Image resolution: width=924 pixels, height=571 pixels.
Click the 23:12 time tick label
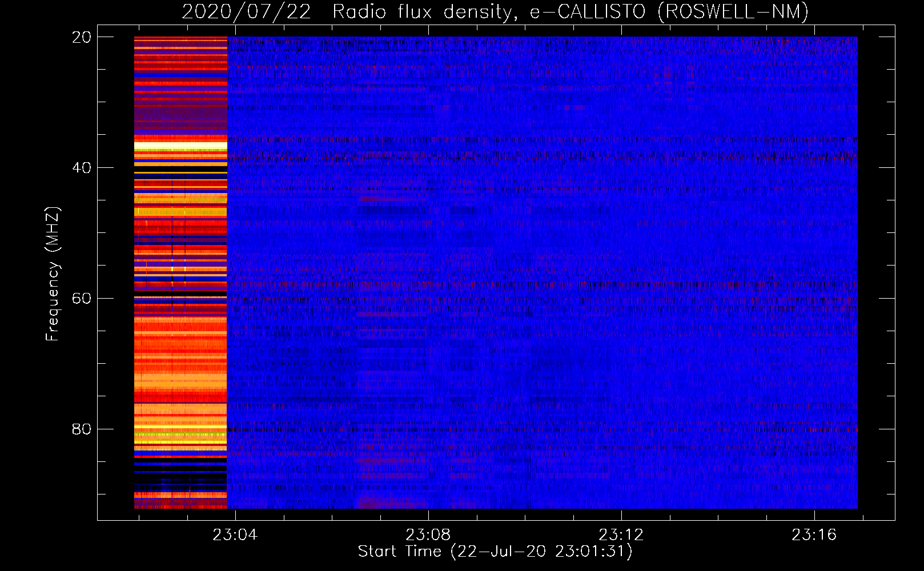(621, 535)
